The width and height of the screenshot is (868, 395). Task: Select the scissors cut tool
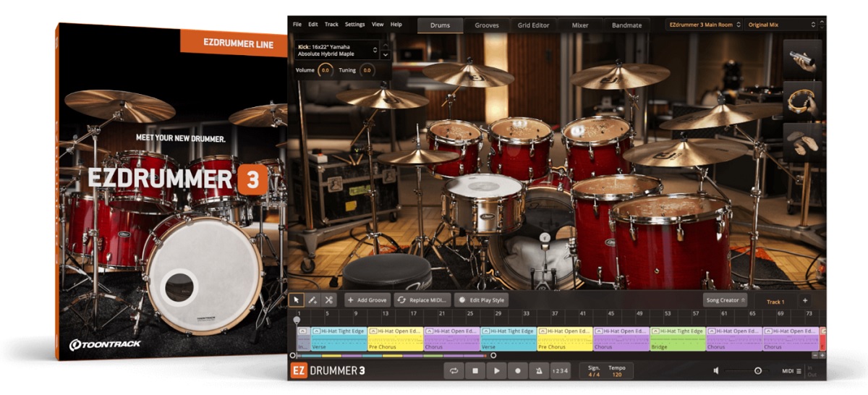point(329,300)
